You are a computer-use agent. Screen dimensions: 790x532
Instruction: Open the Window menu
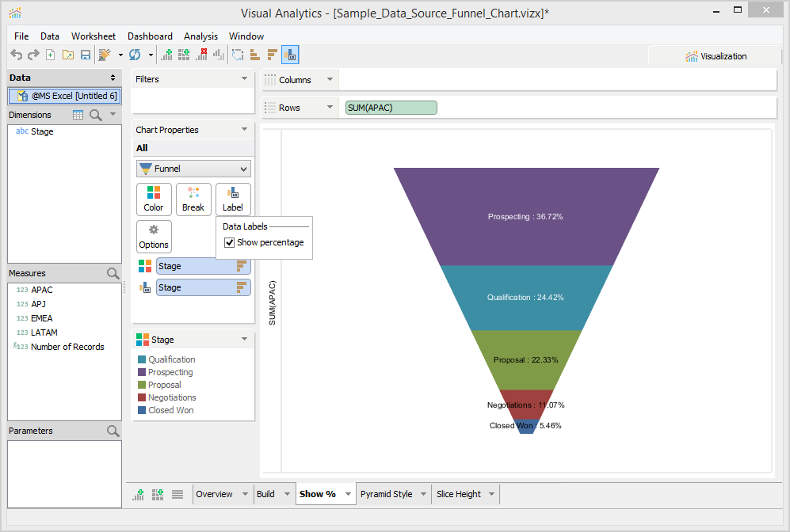point(246,36)
